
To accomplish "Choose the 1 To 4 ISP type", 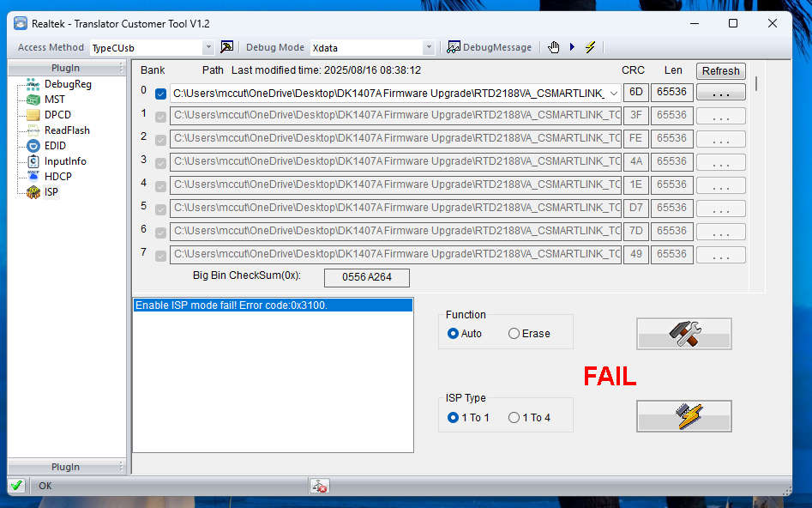I will (x=529, y=418).
